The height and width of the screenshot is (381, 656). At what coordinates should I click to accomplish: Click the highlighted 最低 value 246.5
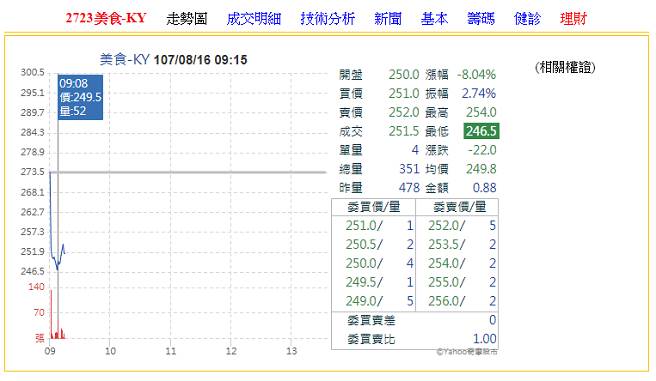coord(481,131)
